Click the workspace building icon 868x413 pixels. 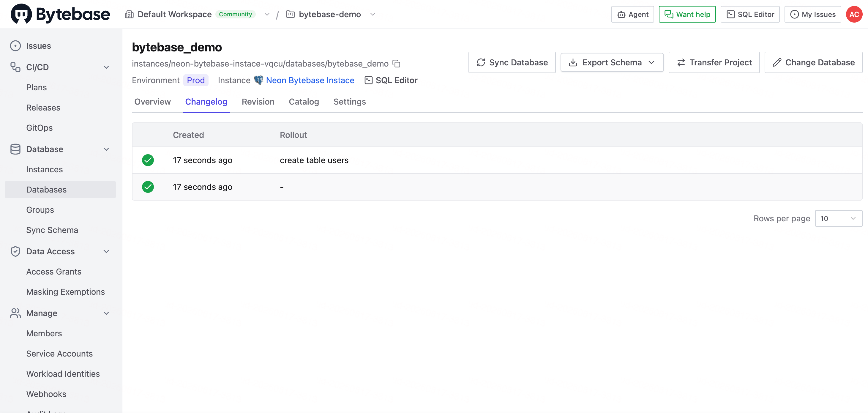(129, 14)
